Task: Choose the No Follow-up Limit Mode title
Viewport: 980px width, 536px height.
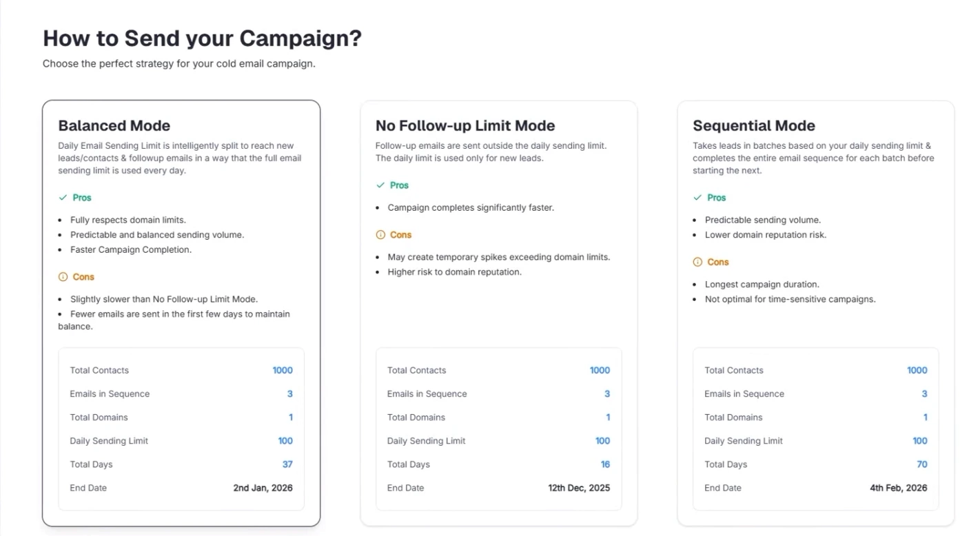Action: click(x=465, y=125)
